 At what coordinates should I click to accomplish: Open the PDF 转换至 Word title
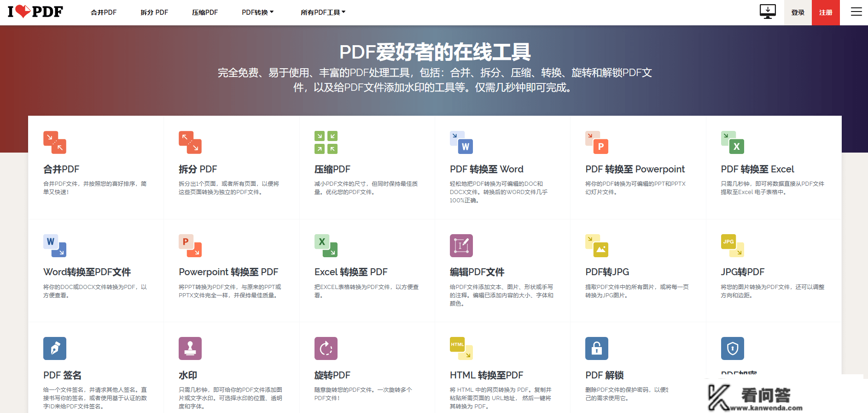click(x=487, y=169)
